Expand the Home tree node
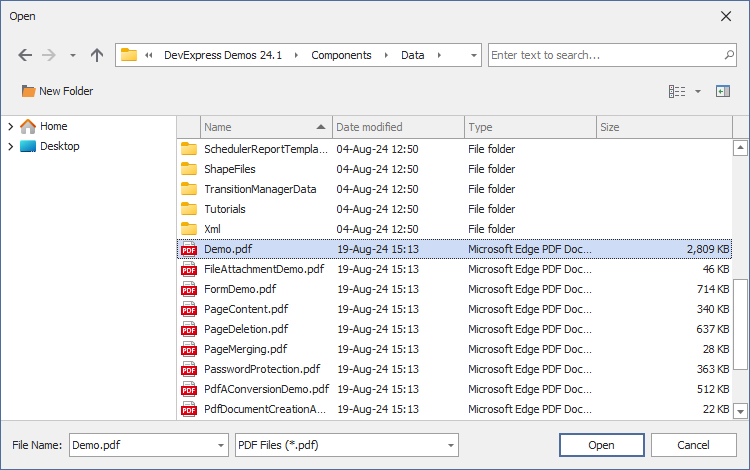This screenshot has width=750, height=470. pos(10,126)
